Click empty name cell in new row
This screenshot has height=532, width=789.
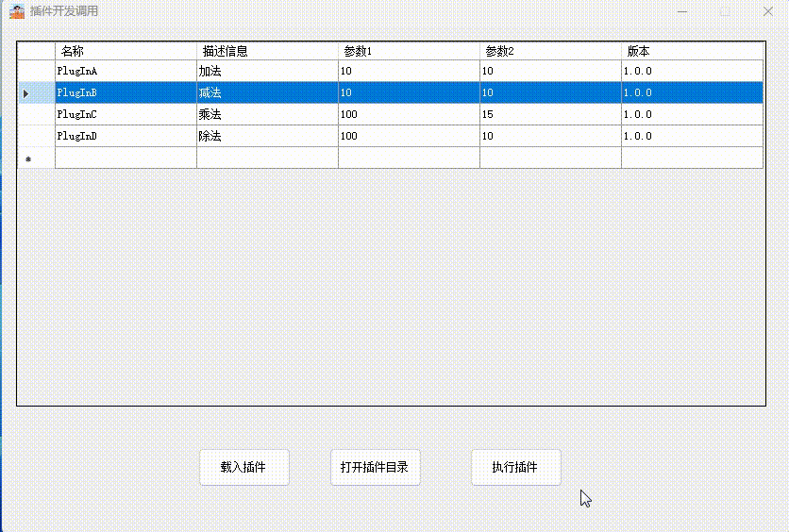126,158
